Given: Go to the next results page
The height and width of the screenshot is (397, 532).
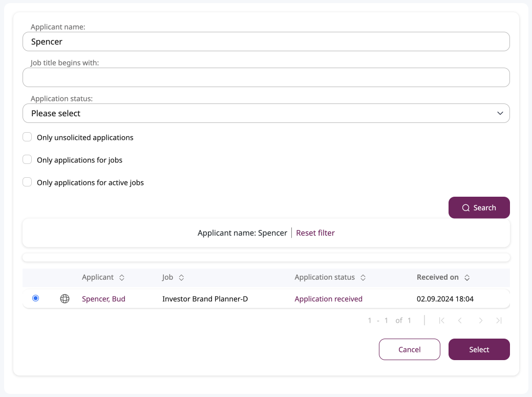Looking at the screenshot, I should [x=480, y=321].
